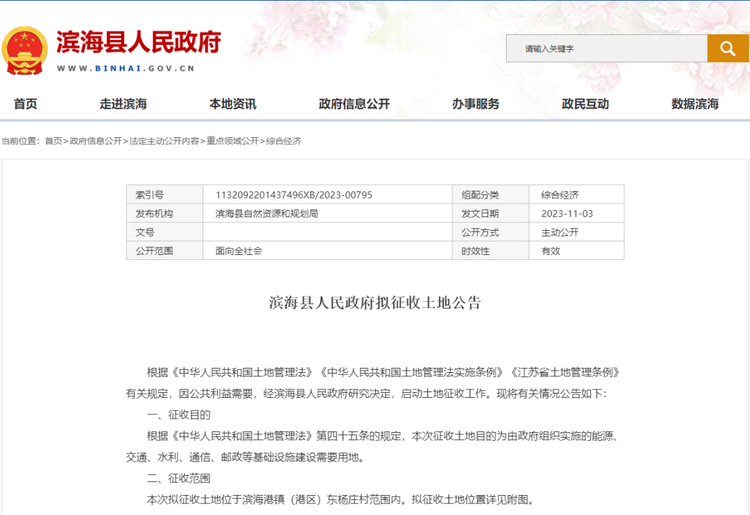This screenshot has height=515, width=750.
Task: Click the 政府信息公开 breadcrumb link
Action: coord(96,141)
